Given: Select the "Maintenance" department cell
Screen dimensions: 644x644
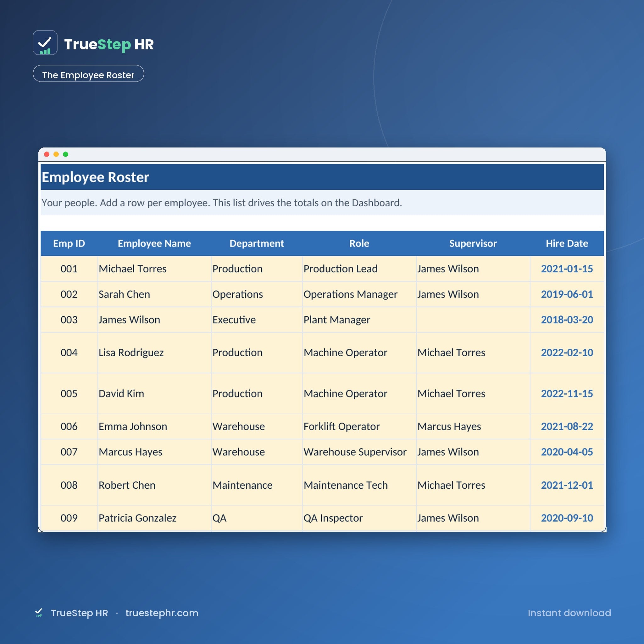Looking at the screenshot, I should 257,485.
